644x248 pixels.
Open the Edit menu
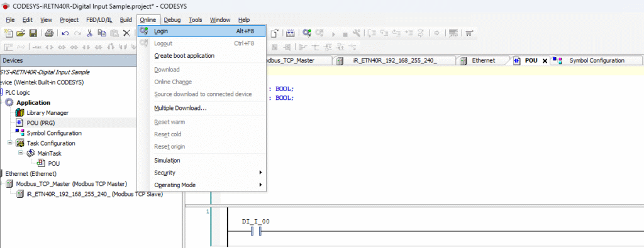[28, 19]
